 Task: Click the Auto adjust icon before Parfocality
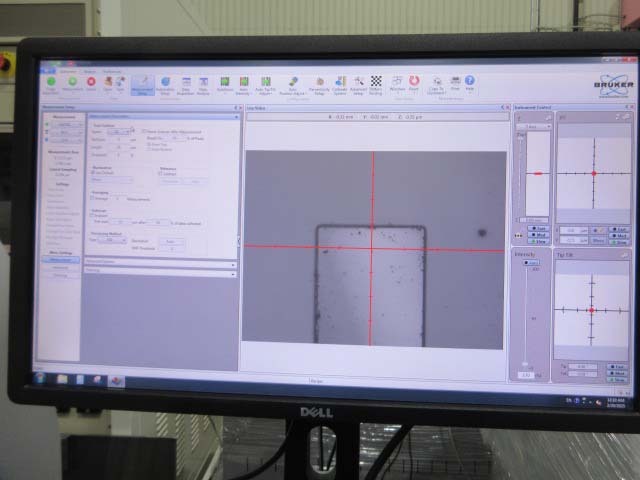pyautogui.click(x=293, y=86)
